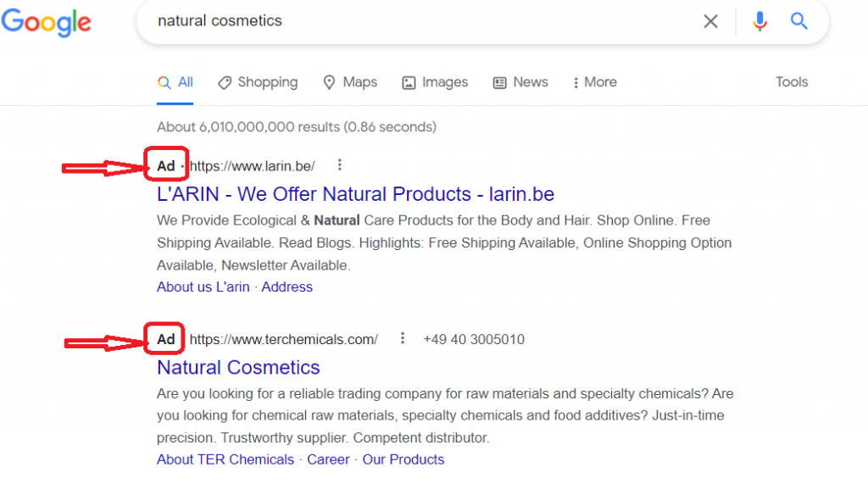Open three-dot menu beside larin.be URL

[339, 165]
